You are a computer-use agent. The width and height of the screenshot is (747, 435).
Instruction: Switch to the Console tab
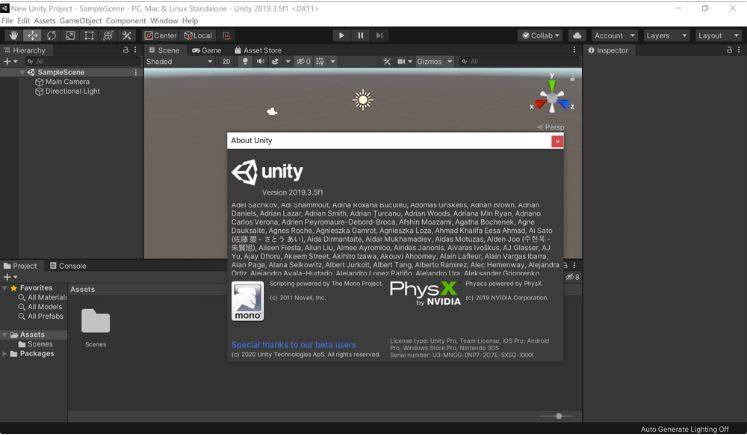click(68, 266)
